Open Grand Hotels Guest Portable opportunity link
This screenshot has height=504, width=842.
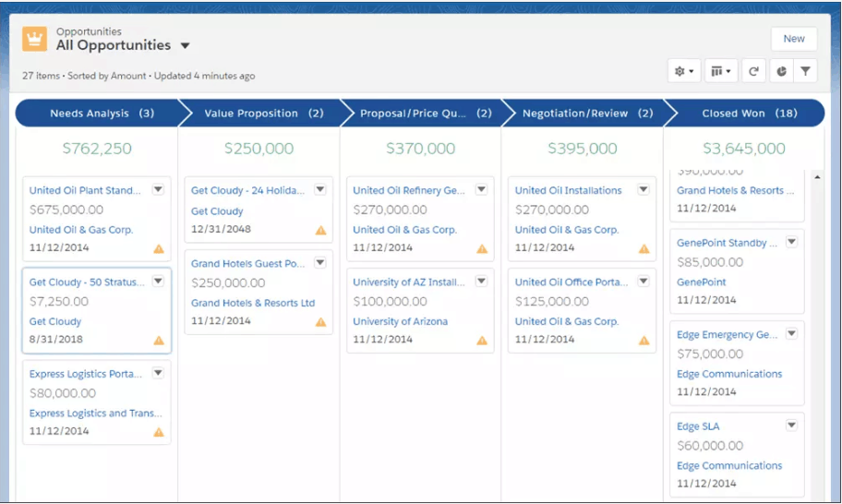tap(247, 264)
